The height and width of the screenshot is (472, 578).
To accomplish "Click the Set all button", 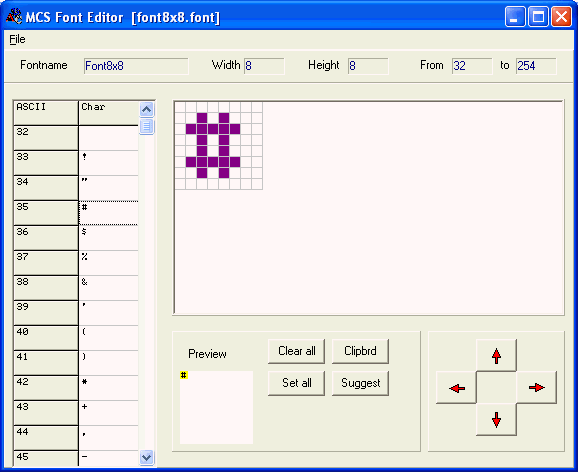I will point(296,383).
